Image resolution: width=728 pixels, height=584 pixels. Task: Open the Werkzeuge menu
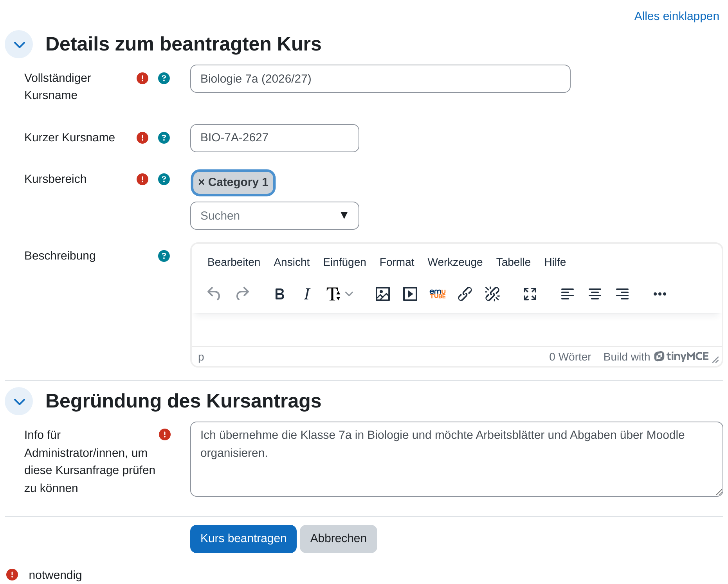pos(455,262)
